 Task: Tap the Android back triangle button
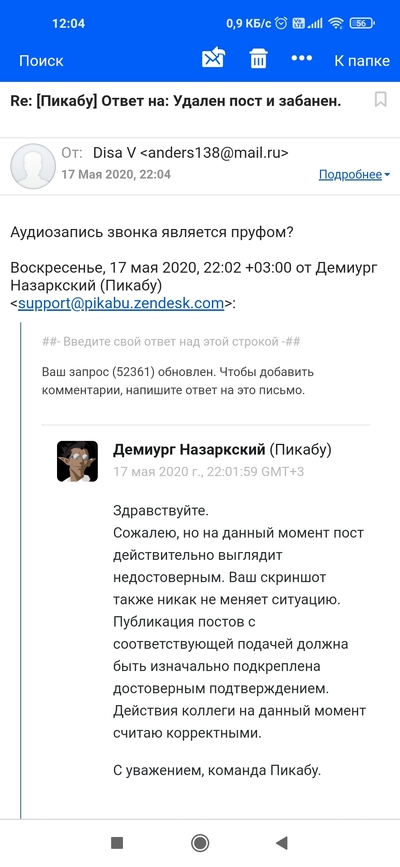point(282,843)
